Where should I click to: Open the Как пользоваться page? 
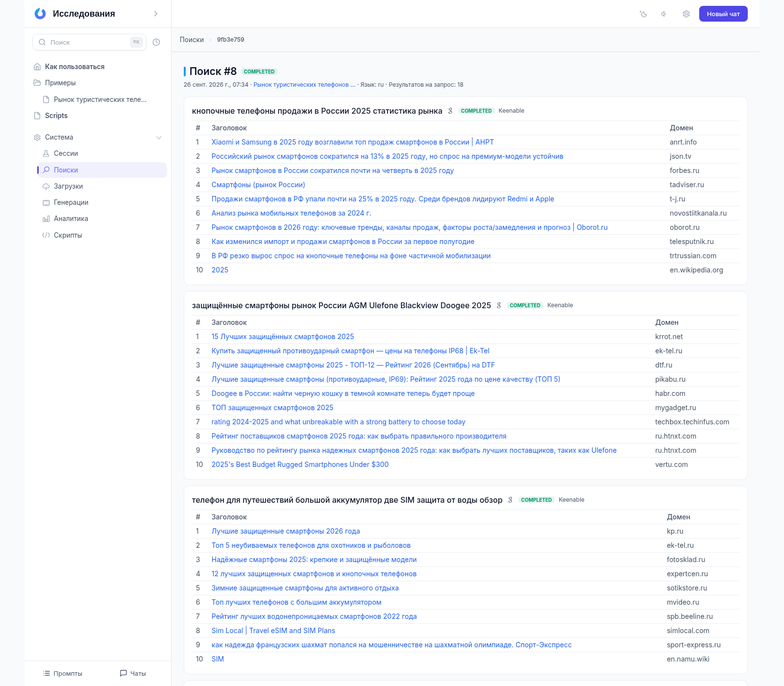point(74,67)
